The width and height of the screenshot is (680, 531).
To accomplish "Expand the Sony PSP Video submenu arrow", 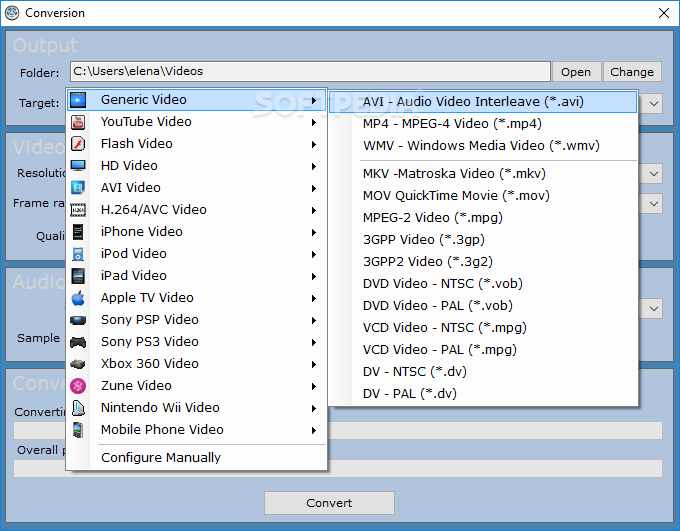I will coord(314,321).
